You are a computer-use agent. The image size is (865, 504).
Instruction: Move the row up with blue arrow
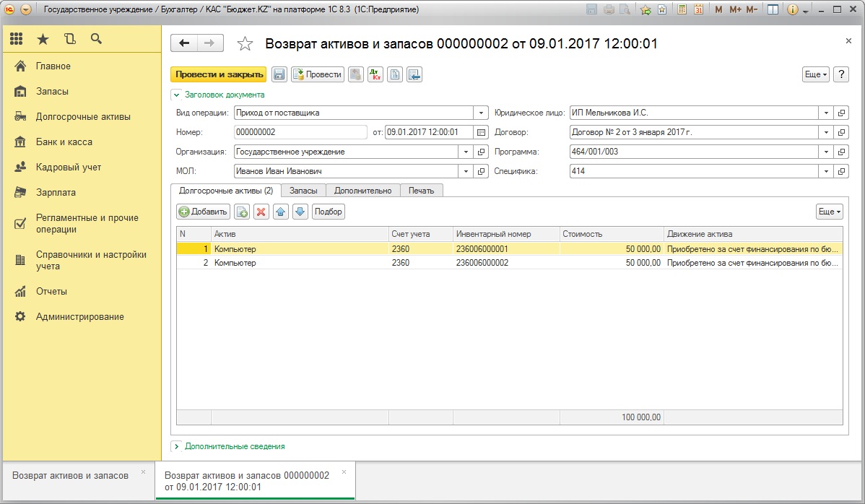point(281,212)
